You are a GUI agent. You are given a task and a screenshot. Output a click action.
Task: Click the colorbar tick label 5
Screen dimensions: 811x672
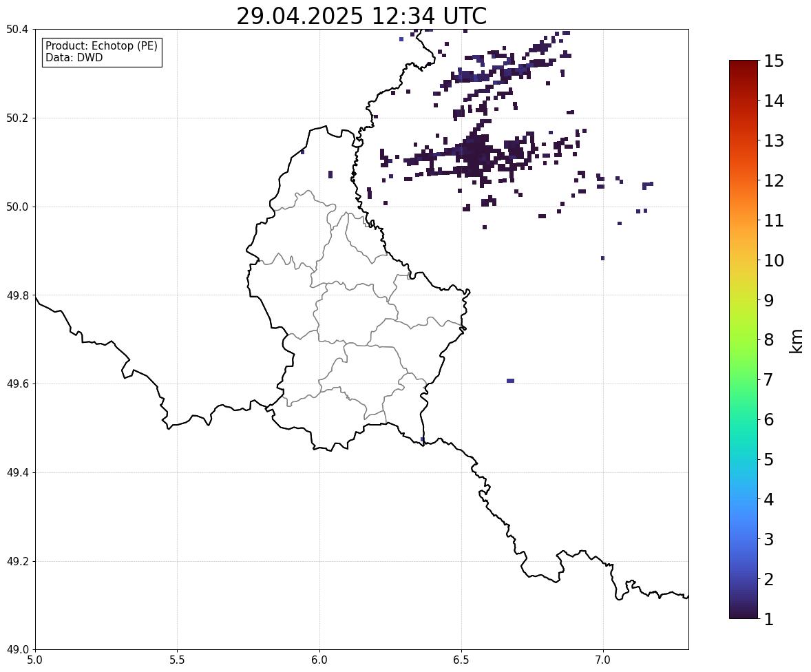point(769,459)
